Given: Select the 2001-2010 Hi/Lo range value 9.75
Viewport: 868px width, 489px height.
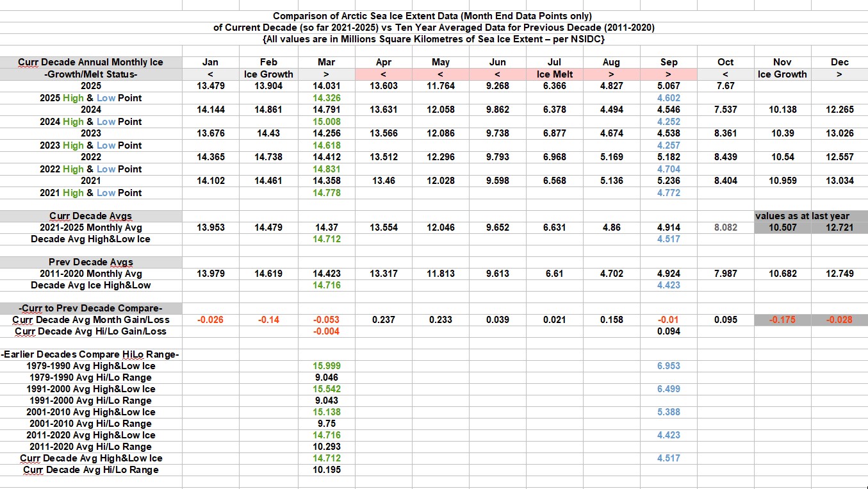Looking at the screenshot, I should [327, 424].
